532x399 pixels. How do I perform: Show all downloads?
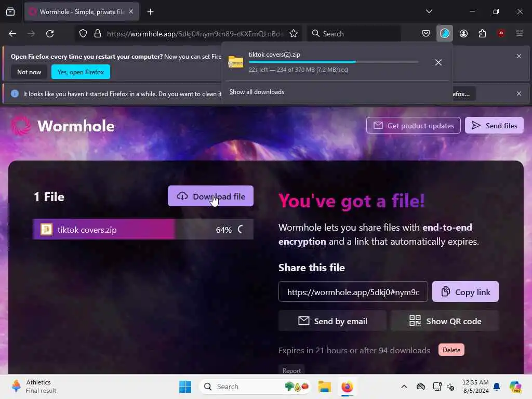tap(257, 92)
